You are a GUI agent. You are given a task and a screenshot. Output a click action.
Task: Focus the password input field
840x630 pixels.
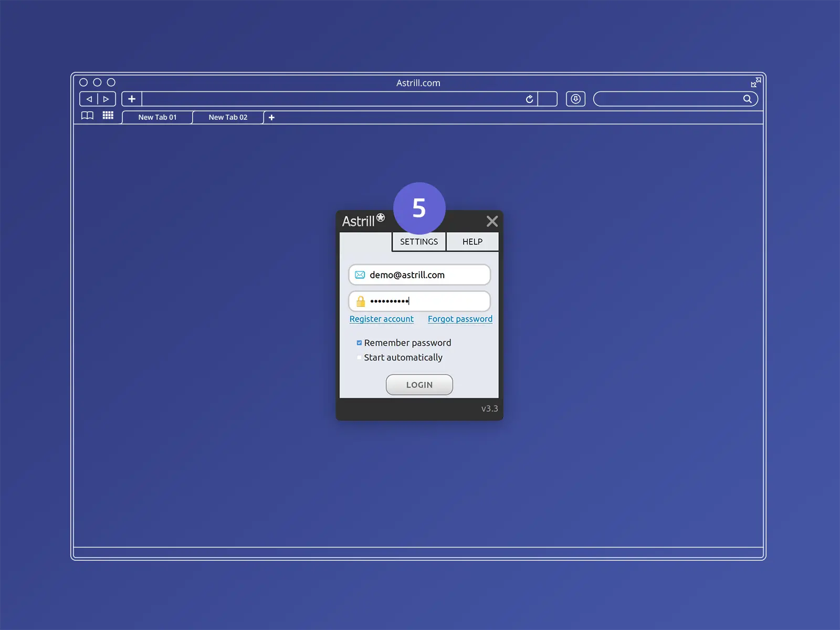(419, 301)
